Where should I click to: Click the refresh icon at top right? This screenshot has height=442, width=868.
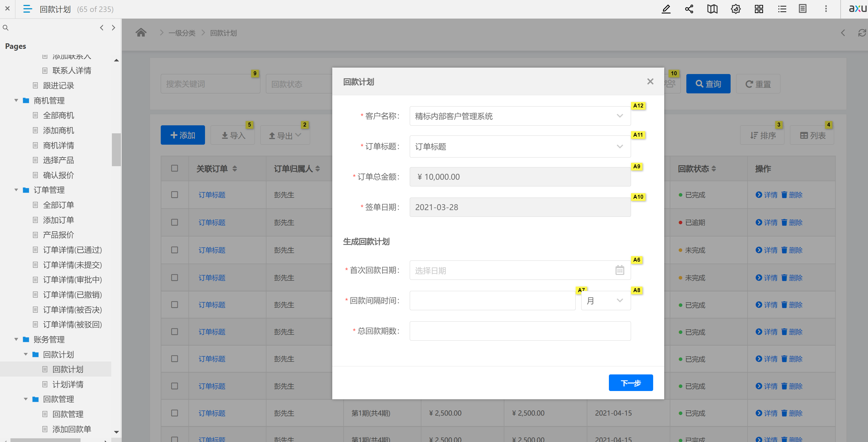coord(862,33)
